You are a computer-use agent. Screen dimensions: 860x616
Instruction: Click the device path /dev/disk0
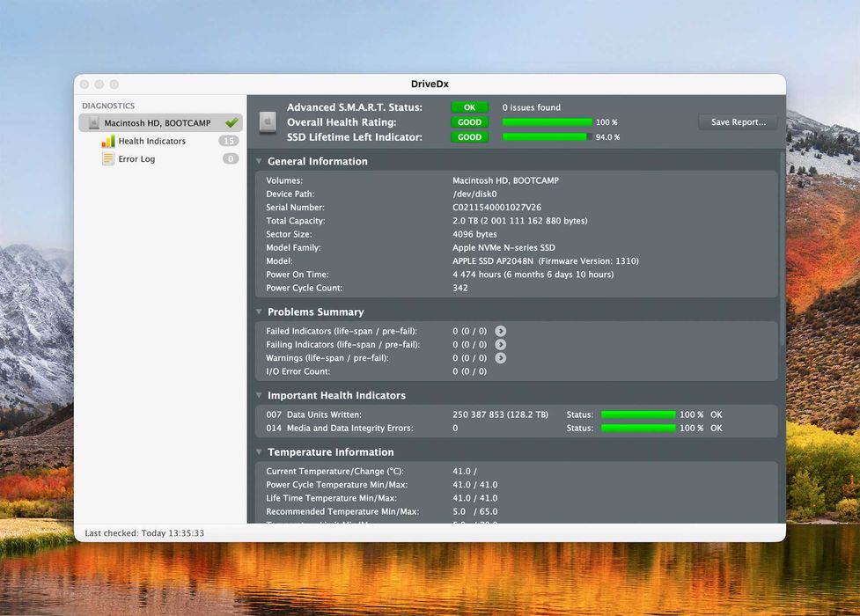[475, 194]
